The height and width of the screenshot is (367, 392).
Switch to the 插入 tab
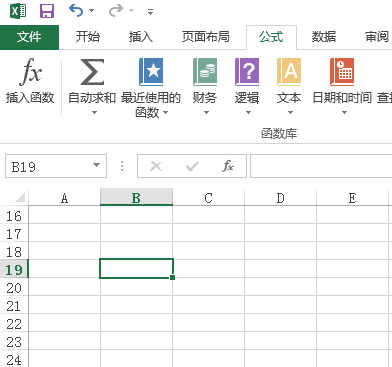point(141,37)
